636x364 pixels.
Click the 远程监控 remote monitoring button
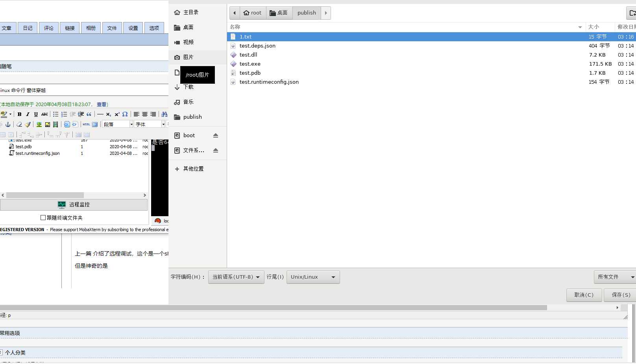click(74, 205)
